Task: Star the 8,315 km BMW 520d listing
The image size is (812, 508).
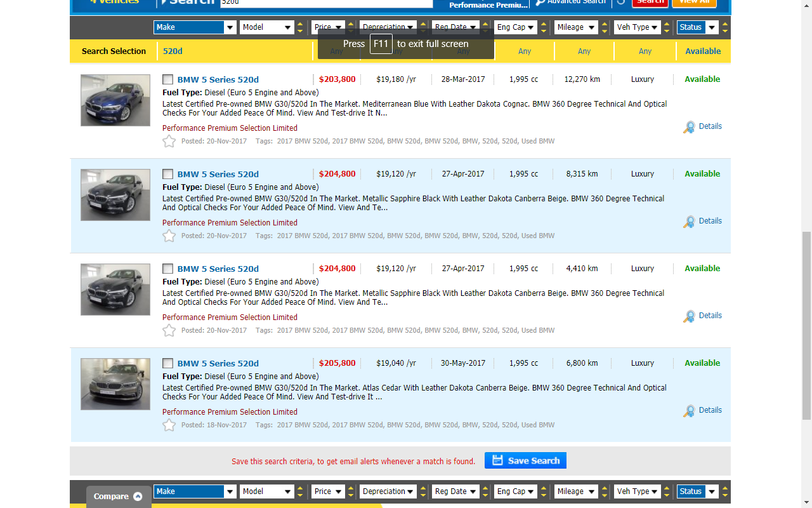Action: tap(169, 236)
